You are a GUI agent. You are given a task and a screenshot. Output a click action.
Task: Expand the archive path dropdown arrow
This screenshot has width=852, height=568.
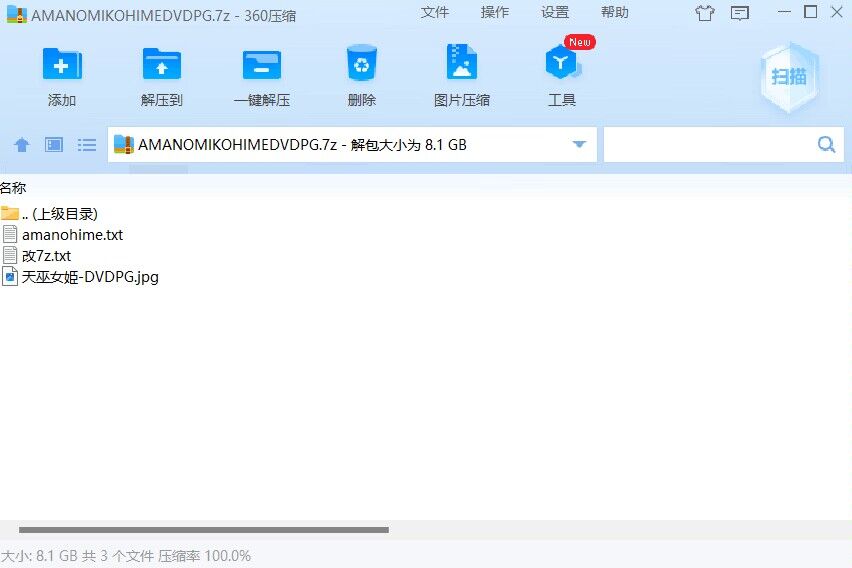[579, 145]
